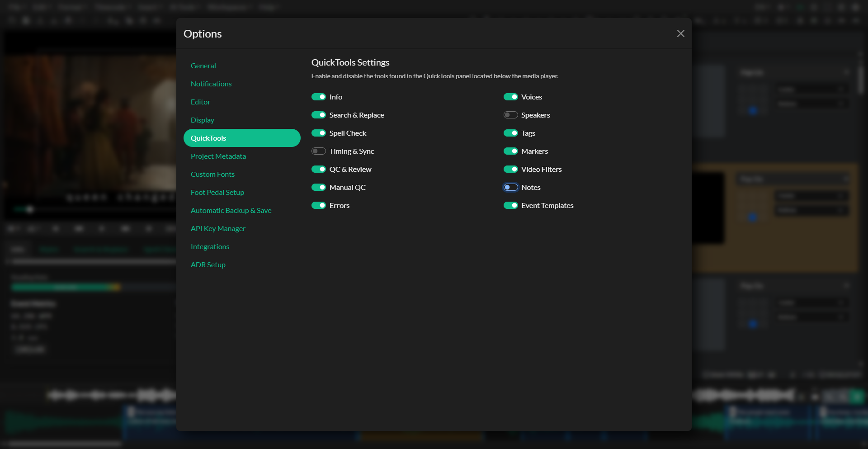Open Project Metadata settings
This screenshot has height=449, width=868.
218,156
